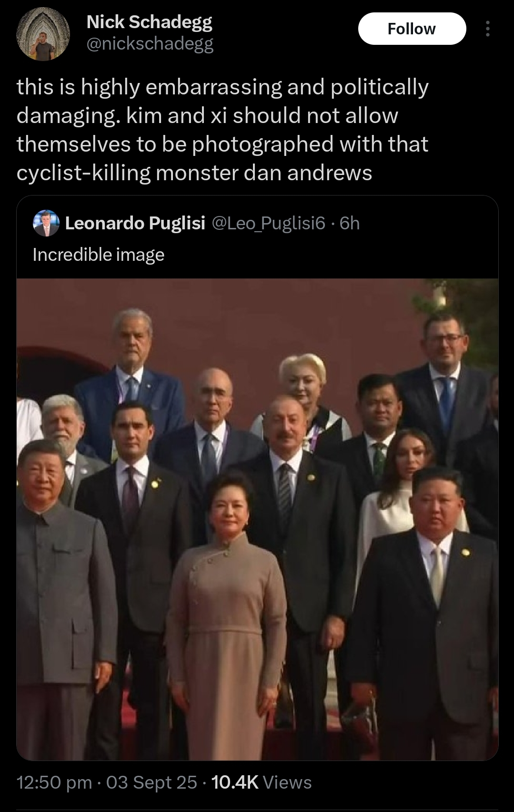This screenshot has width=514, height=812.
Task: Tap the Nick Schadegg display name
Action: [x=150, y=22]
